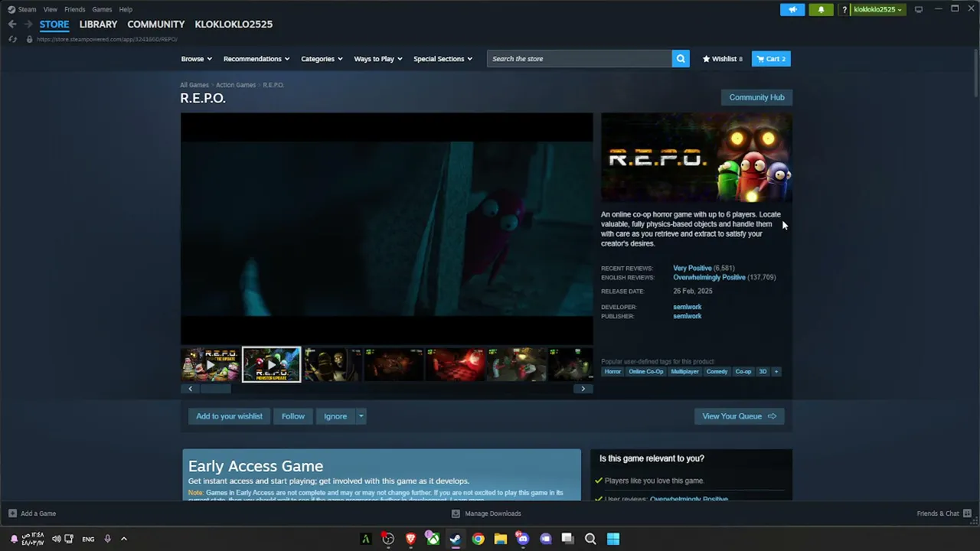
Task: Click the question mark help icon
Action: pos(844,9)
